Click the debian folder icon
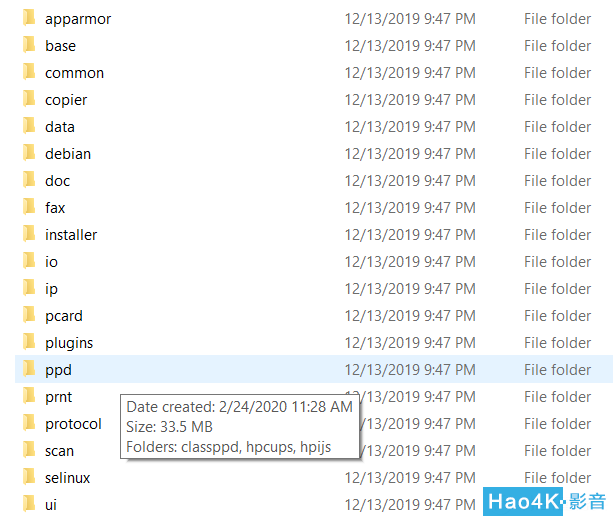The image size is (613, 520). pos(29,153)
